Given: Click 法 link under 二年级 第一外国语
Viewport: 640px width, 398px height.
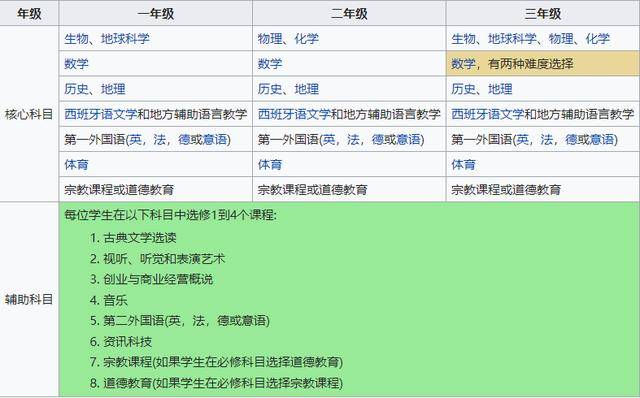Looking at the screenshot, I should tap(353, 140).
